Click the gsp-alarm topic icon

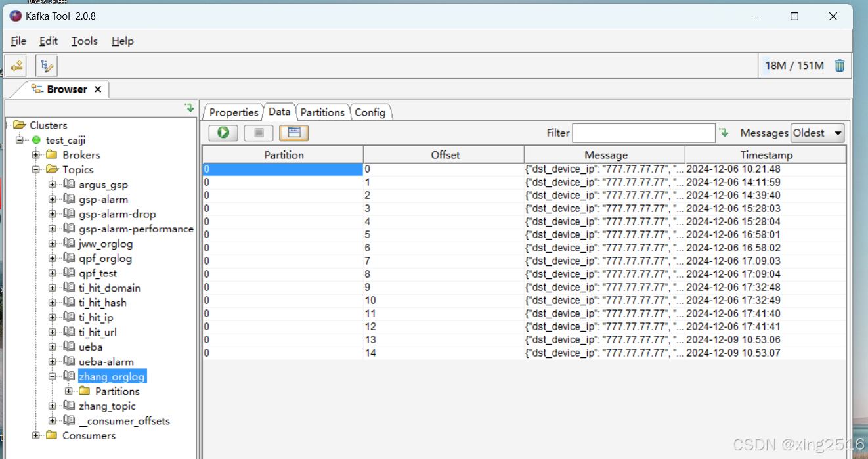pyautogui.click(x=69, y=199)
